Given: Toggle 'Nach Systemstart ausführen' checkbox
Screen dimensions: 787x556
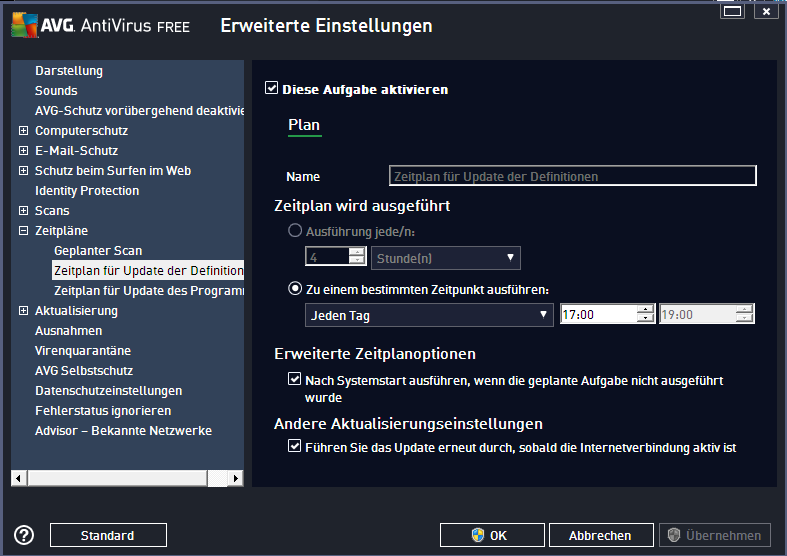Looking at the screenshot, I should (x=295, y=379).
